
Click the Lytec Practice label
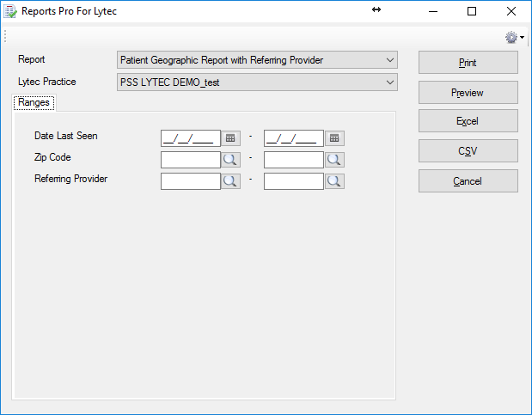[x=46, y=82]
